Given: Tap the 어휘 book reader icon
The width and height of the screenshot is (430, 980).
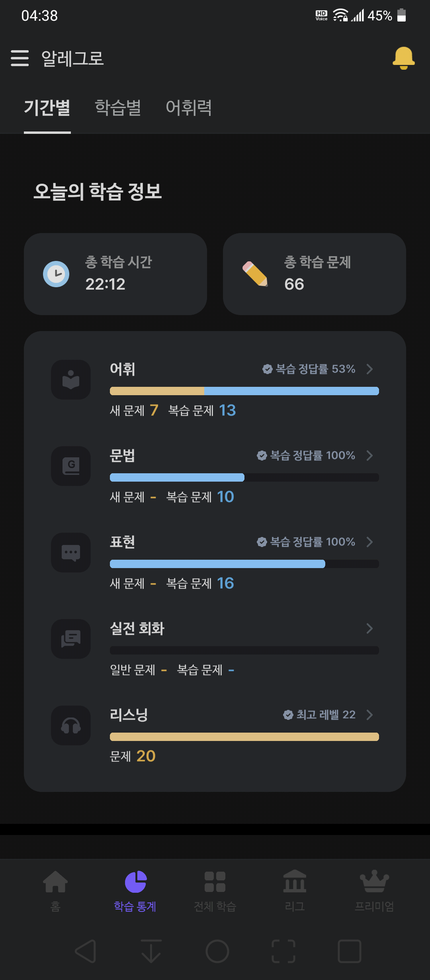Looking at the screenshot, I should click(71, 380).
